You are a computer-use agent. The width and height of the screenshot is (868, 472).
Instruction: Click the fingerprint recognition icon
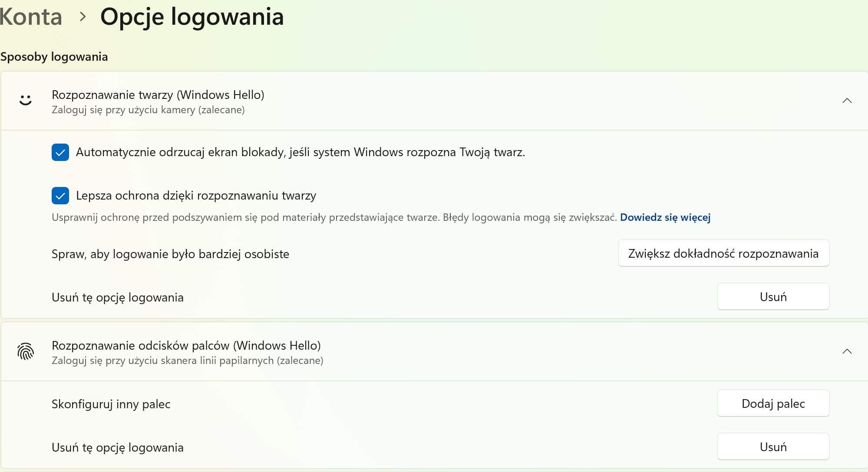[26, 351]
